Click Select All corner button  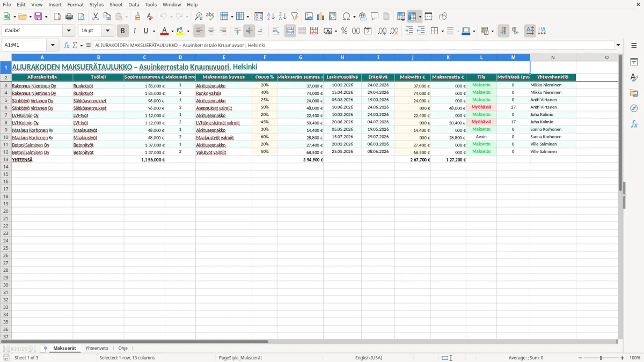point(5,57)
